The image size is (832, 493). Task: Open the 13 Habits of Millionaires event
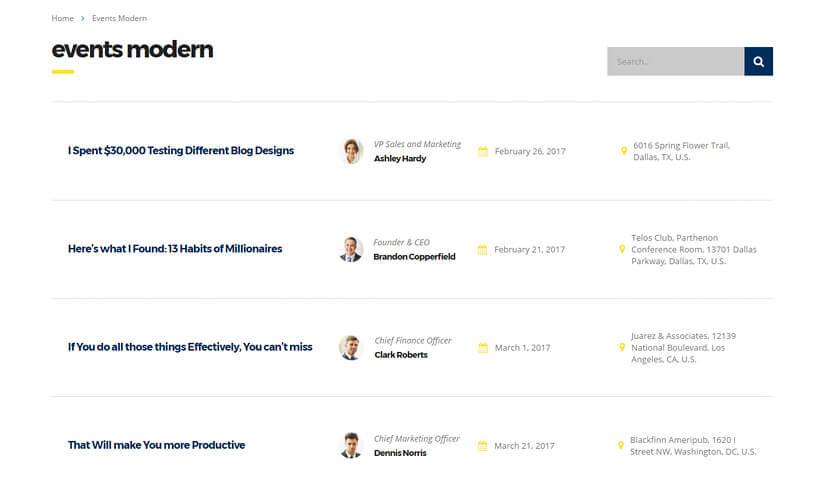[x=175, y=249]
